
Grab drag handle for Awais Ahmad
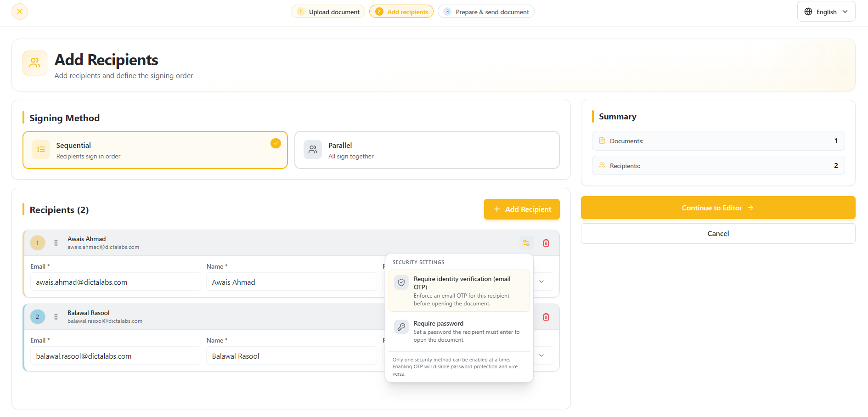[x=56, y=243]
